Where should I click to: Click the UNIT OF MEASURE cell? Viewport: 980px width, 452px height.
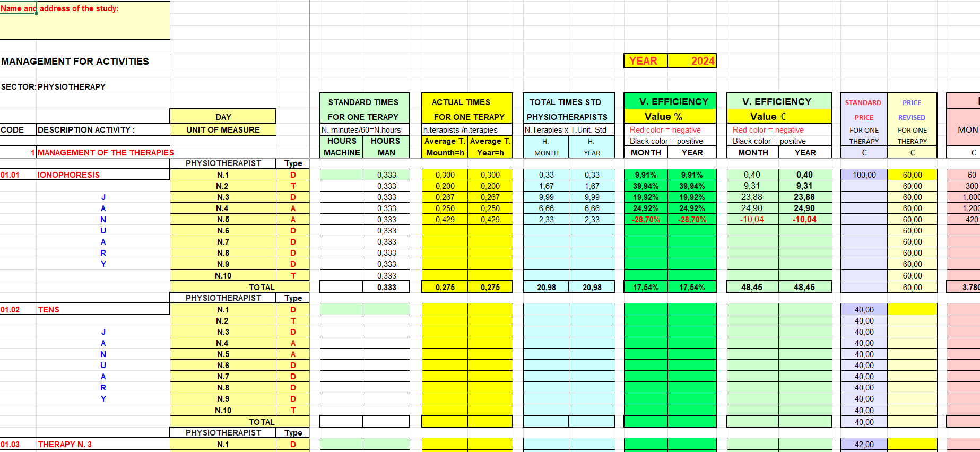point(223,129)
